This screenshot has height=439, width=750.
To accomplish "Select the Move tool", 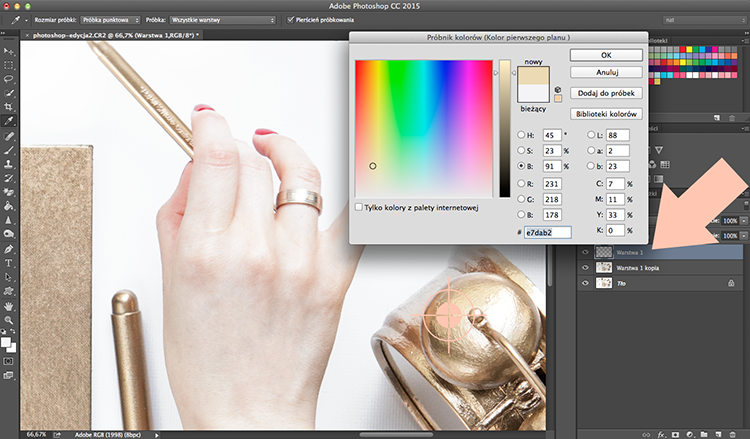I will point(9,51).
